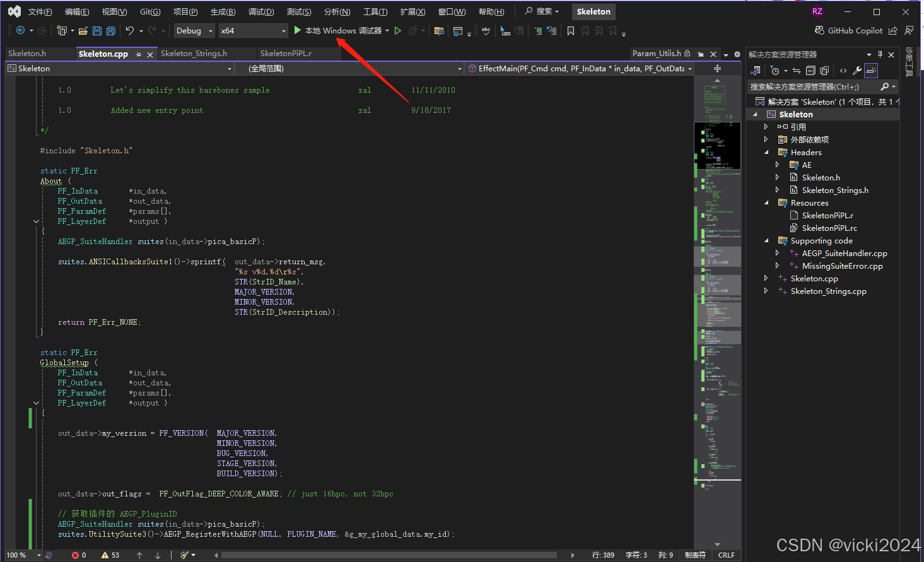
Task: Click the Find in Files folder icon
Action: click(440, 30)
